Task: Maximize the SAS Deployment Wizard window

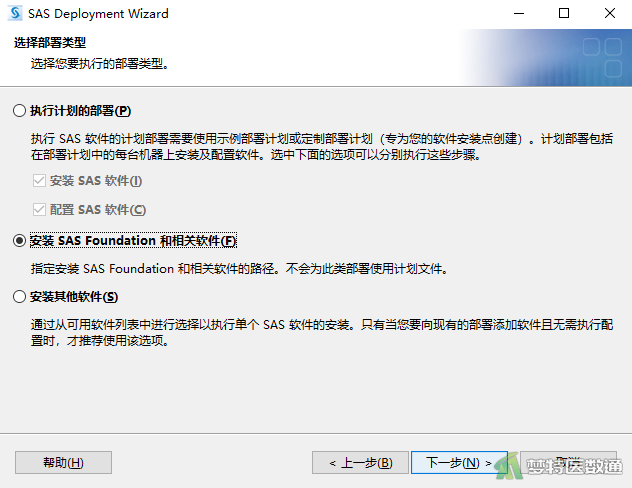Action: [x=564, y=13]
